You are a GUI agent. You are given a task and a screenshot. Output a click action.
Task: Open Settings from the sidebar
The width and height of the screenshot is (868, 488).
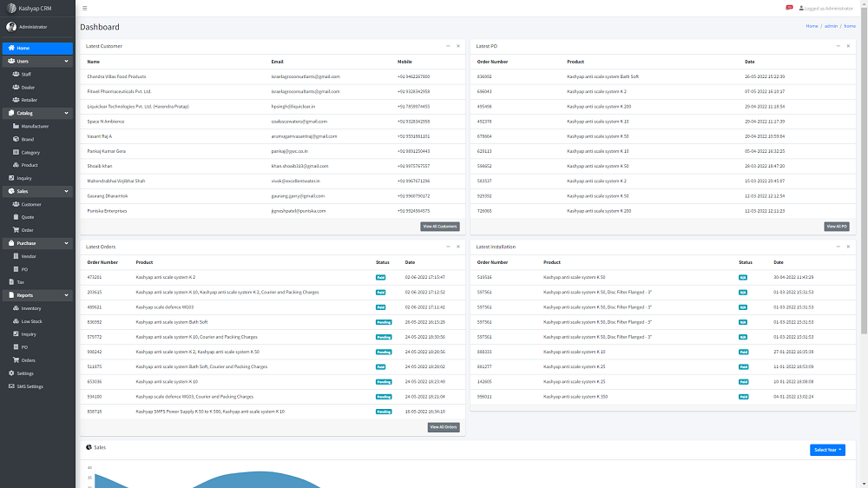25,373
